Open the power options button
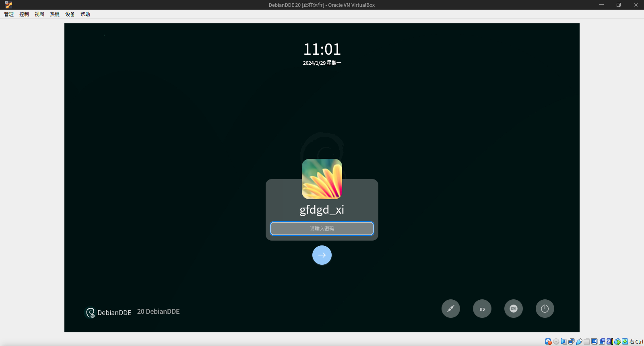The image size is (644, 346). 545,309
